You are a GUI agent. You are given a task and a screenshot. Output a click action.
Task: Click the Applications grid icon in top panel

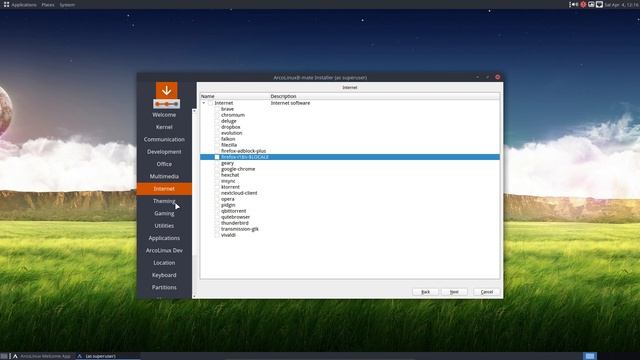[6, 4]
